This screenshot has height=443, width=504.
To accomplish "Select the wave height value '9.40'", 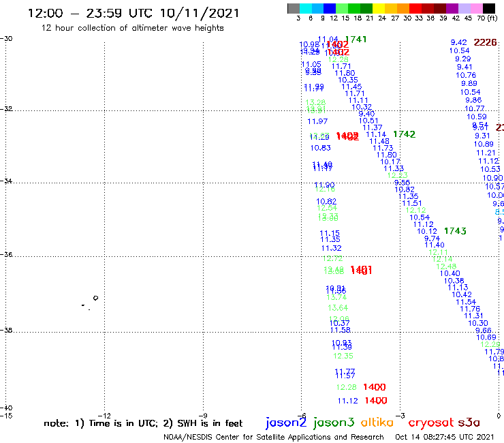I will coord(366,114).
